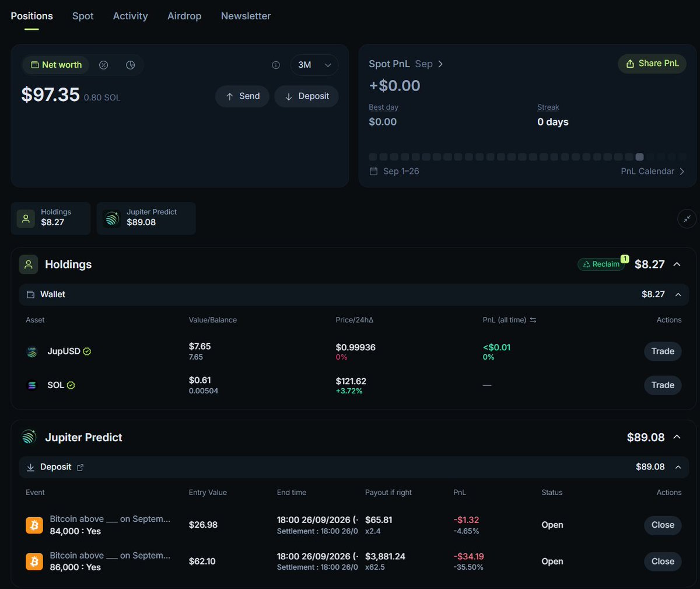Click the Deposit button in net worth card
The image size is (700, 589).
[306, 96]
